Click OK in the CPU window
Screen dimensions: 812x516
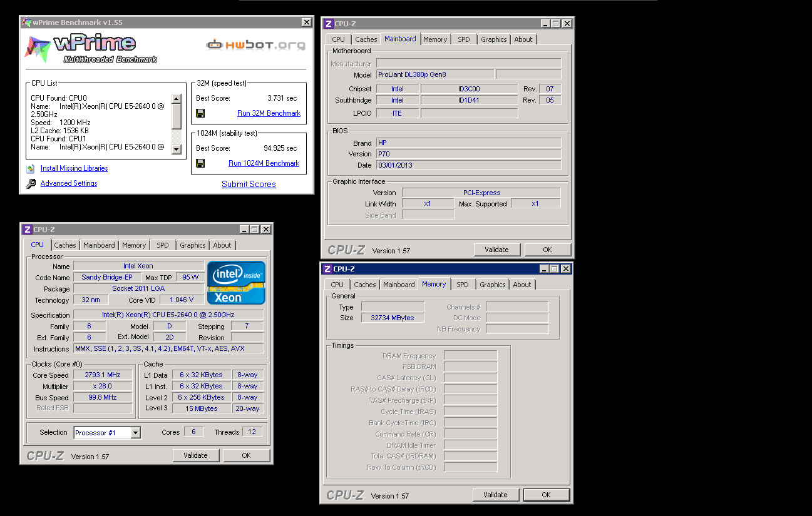[x=246, y=455]
